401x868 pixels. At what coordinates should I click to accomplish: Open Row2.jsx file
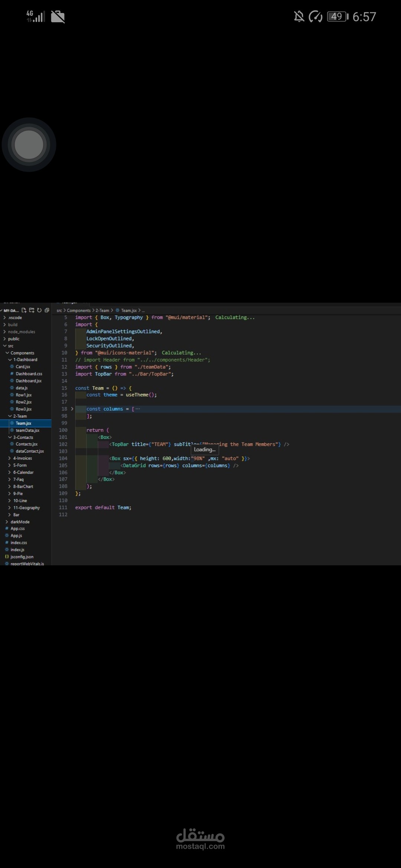24,402
